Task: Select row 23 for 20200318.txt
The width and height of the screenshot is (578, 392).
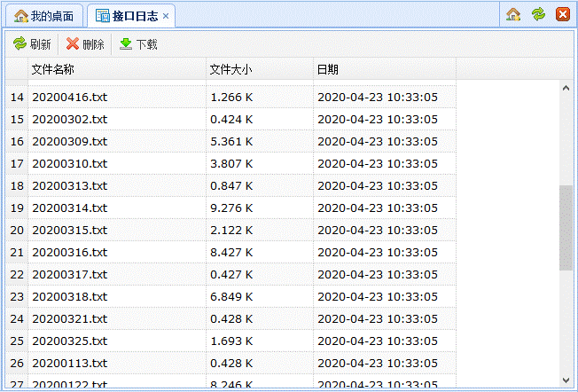Action: 230,296
